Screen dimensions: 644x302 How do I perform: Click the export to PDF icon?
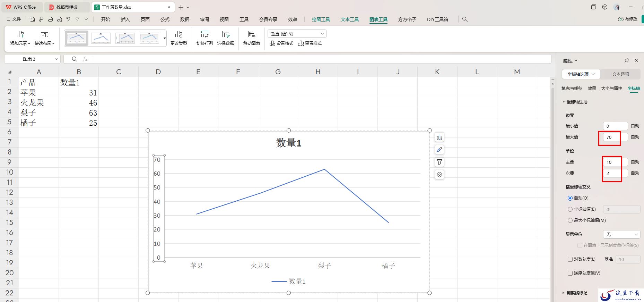[x=41, y=19]
